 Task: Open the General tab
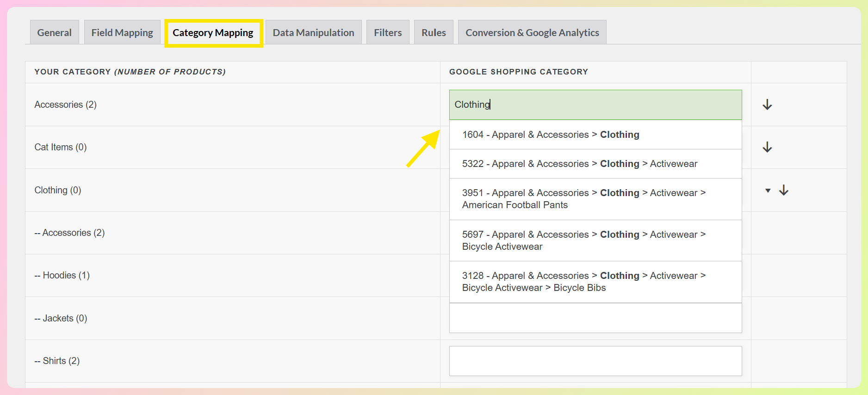pos(54,32)
